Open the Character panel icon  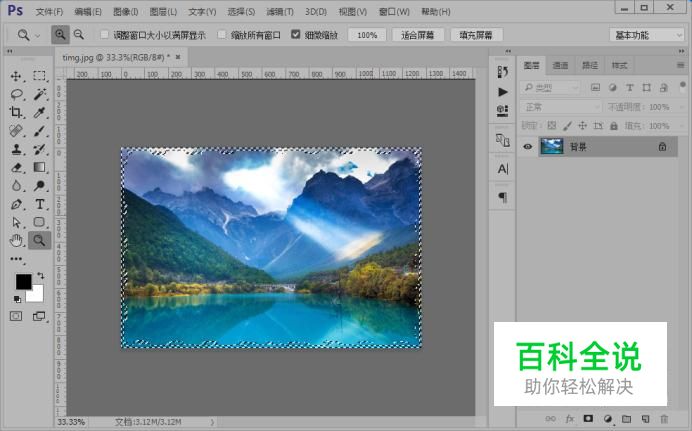(503, 169)
